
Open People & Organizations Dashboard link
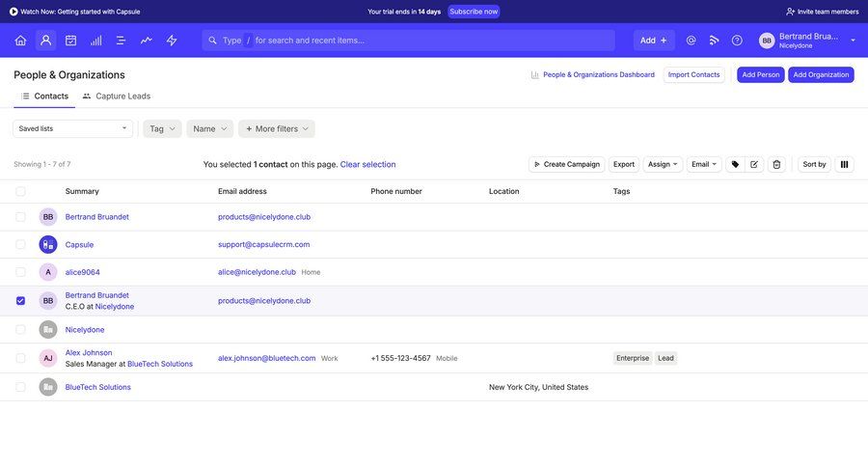click(598, 75)
